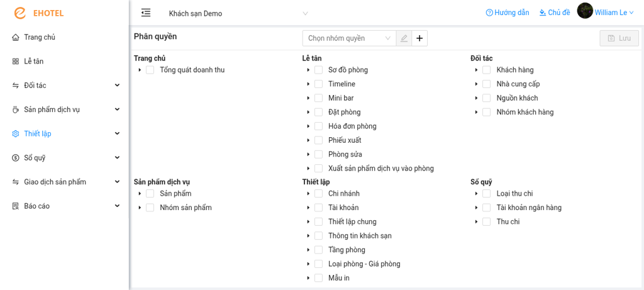Check the Sơ đồ phòng checkbox

tap(318, 70)
